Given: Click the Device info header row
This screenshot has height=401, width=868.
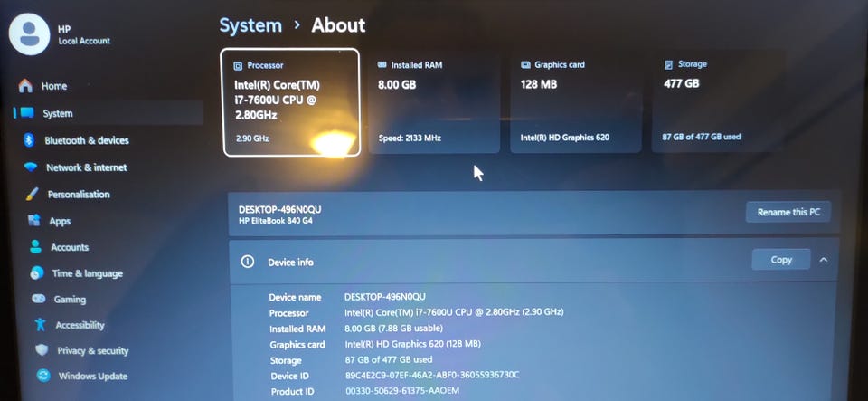Looking at the screenshot, I should click(x=533, y=261).
